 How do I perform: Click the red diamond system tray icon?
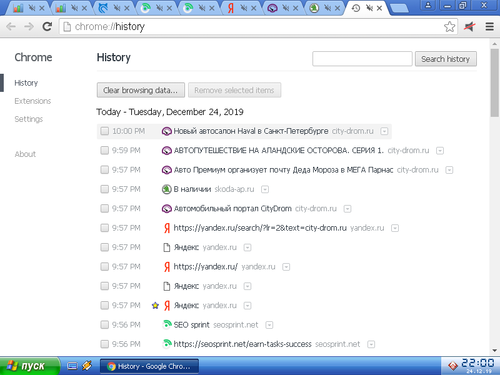(452, 366)
